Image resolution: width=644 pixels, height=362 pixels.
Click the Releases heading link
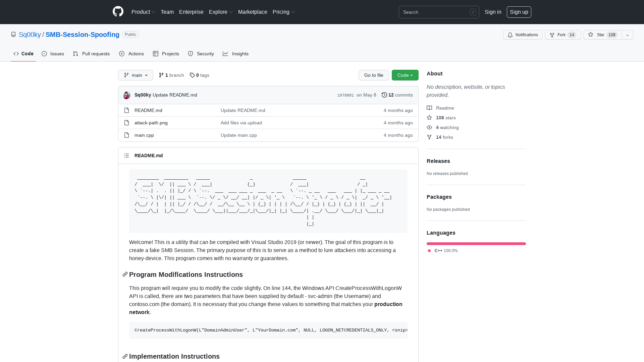point(438,161)
